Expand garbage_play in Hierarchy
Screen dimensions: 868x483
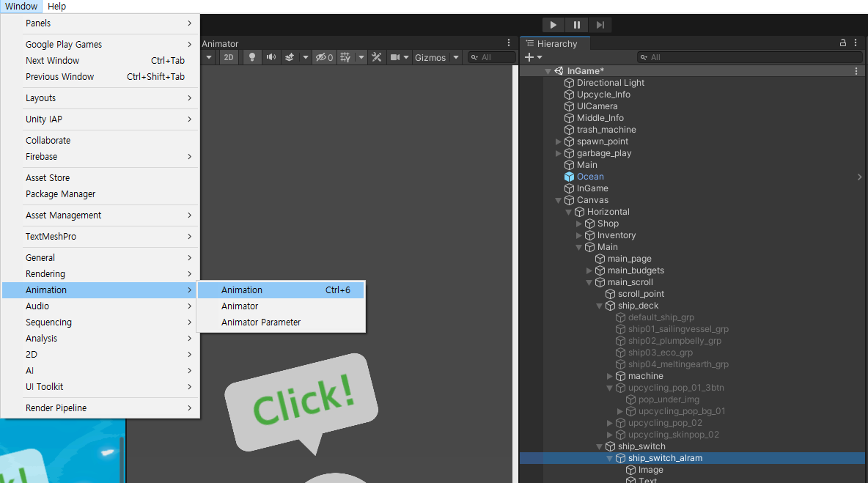pyautogui.click(x=558, y=153)
